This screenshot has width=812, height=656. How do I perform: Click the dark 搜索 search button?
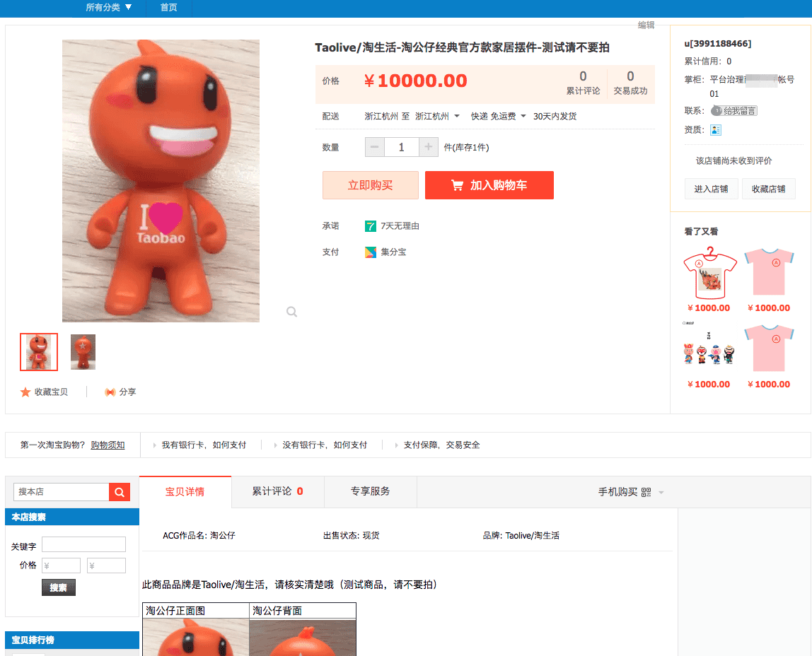59,587
